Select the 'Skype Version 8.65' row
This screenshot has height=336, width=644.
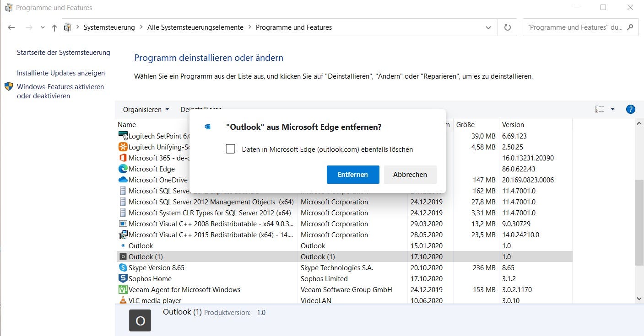[345, 267]
